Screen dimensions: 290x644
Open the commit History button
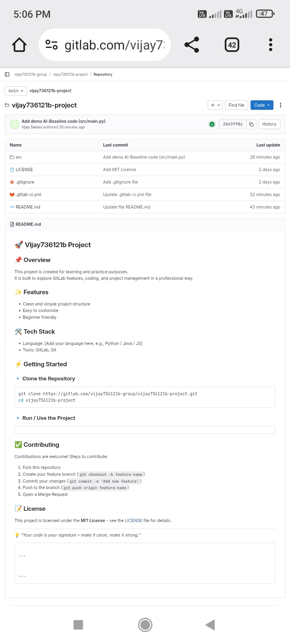[269, 124]
